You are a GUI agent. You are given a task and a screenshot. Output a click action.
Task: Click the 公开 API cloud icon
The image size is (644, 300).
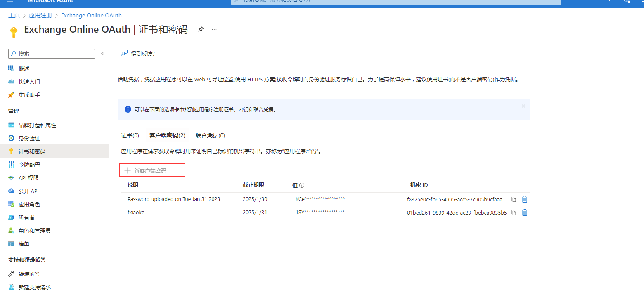point(11,191)
